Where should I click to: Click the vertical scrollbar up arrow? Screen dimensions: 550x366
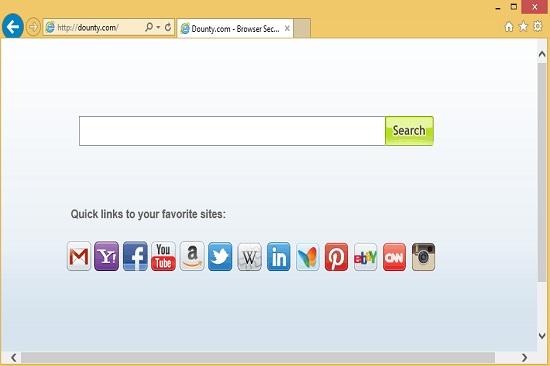(542, 54)
